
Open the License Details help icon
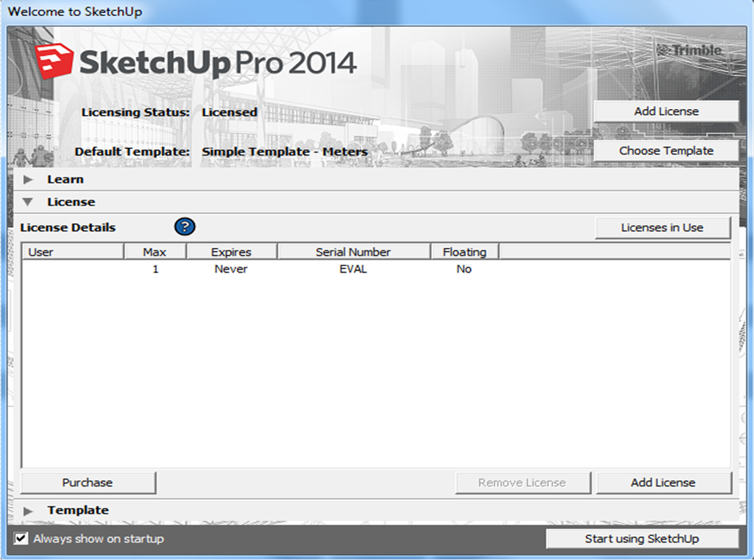click(185, 227)
